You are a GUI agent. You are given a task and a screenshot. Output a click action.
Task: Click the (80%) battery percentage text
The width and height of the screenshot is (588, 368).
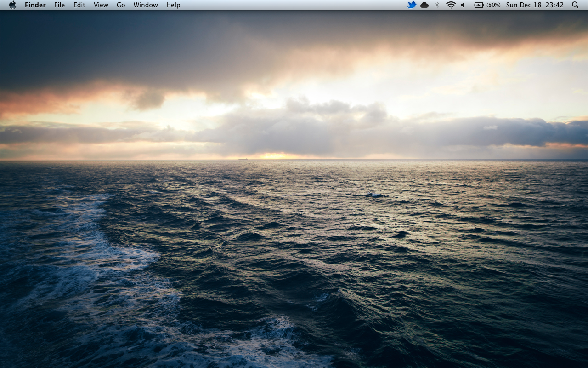[493, 5]
